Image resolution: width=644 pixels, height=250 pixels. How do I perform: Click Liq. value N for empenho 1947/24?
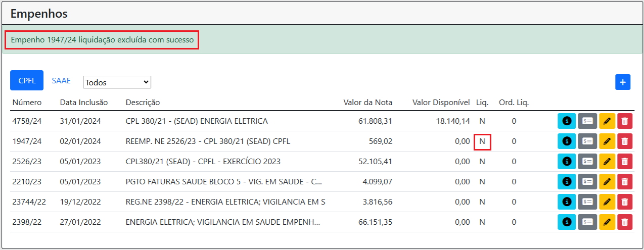coord(482,141)
